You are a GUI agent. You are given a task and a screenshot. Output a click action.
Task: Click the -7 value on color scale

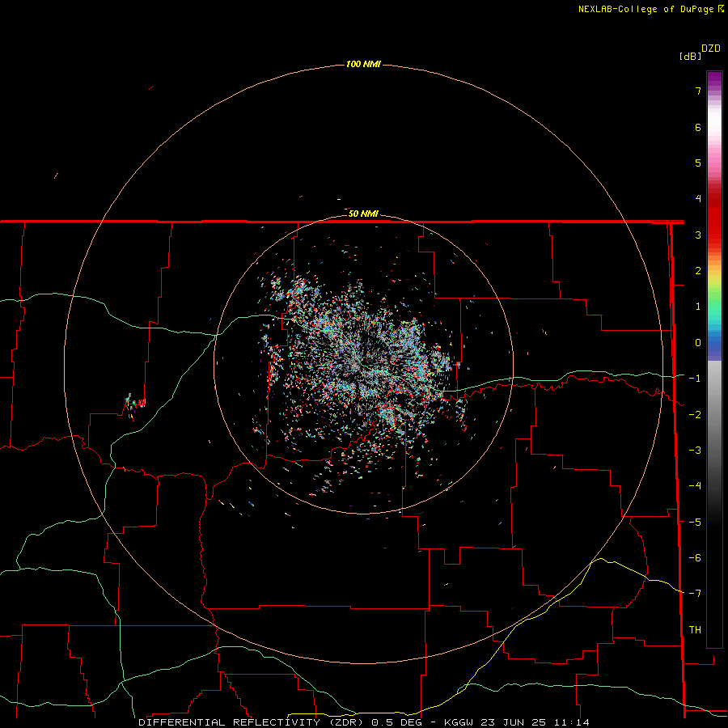coord(695,594)
